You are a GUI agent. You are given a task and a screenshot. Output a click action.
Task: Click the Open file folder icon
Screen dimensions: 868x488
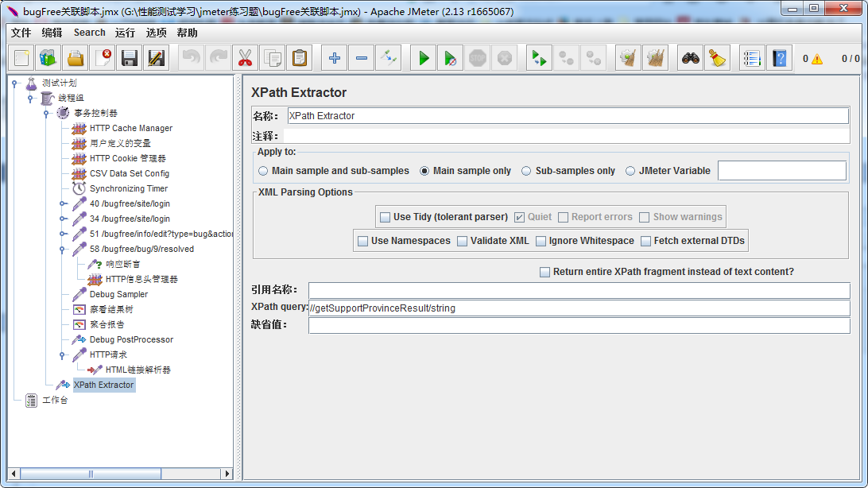[76, 58]
